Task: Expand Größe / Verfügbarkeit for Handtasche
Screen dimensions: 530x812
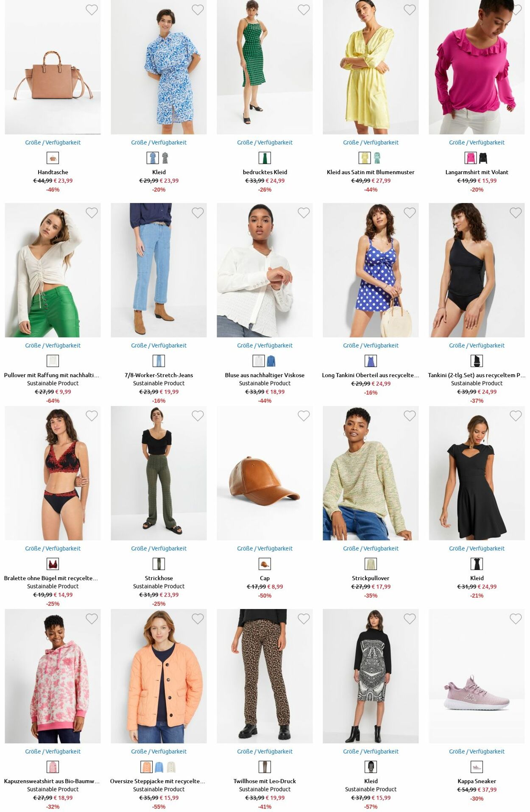Action: click(x=53, y=142)
